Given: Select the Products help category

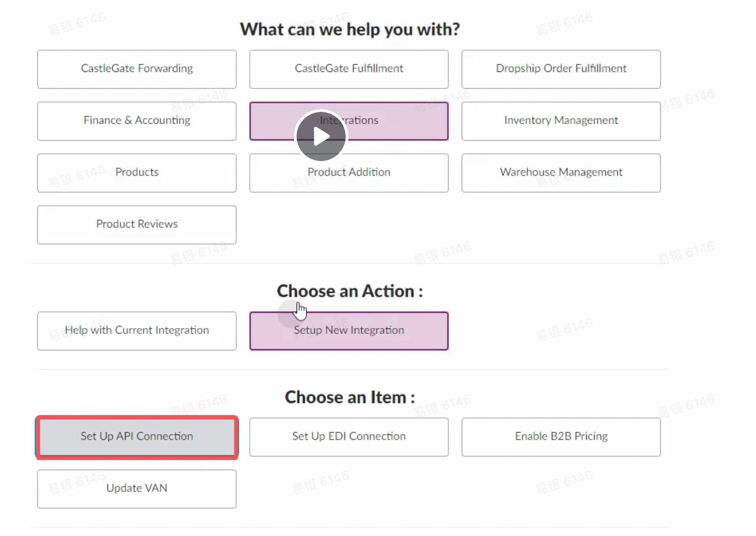Looking at the screenshot, I should [x=136, y=173].
